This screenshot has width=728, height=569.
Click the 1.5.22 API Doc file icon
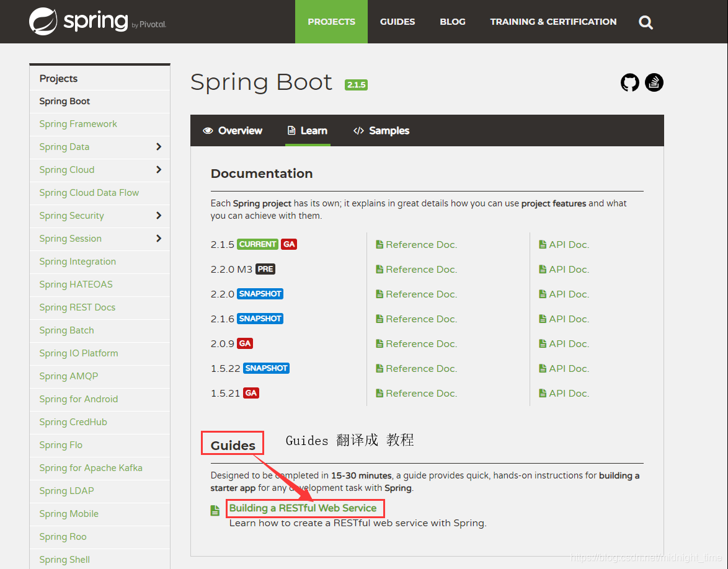pyautogui.click(x=543, y=369)
